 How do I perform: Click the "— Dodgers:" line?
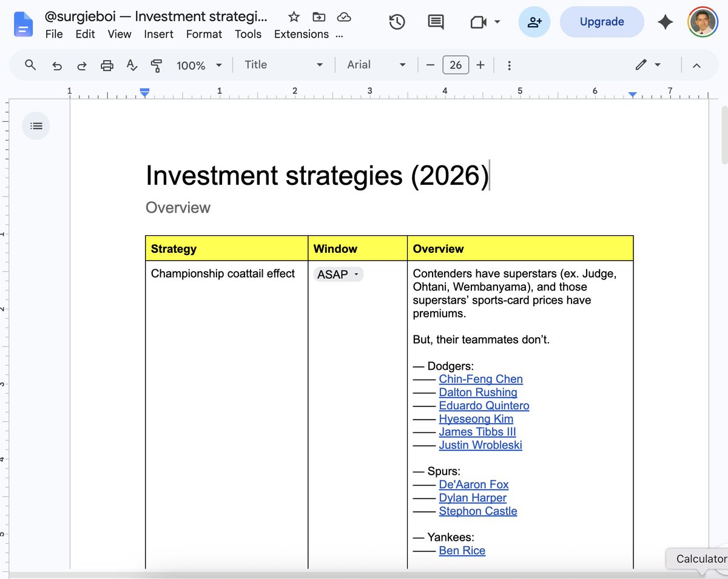pyautogui.click(x=443, y=366)
